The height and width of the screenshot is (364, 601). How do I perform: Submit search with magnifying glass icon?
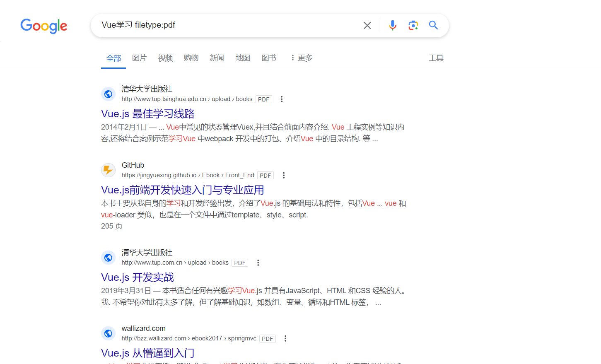tap(433, 25)
